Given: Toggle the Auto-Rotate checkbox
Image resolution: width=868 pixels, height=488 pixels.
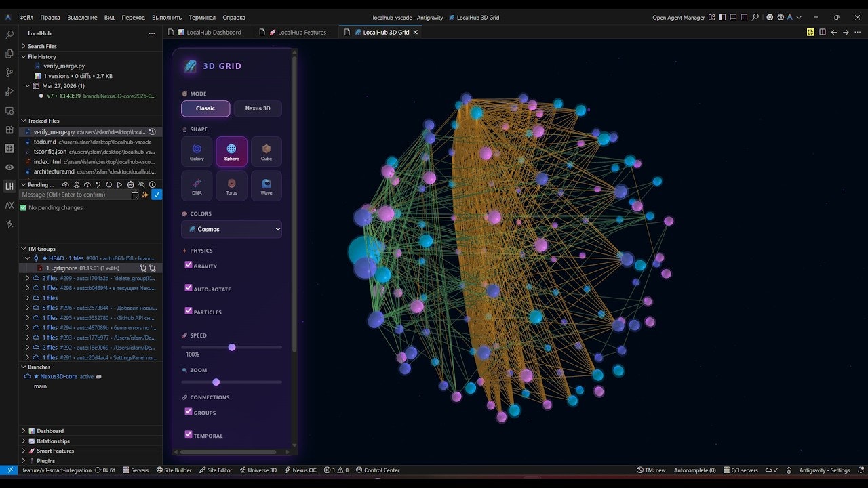Looking at the screenshot, I should [189, 288].
